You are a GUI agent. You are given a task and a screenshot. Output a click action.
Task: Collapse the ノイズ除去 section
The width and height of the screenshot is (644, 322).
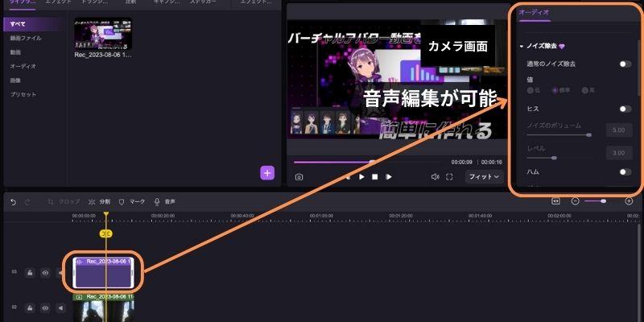(522, 47)
